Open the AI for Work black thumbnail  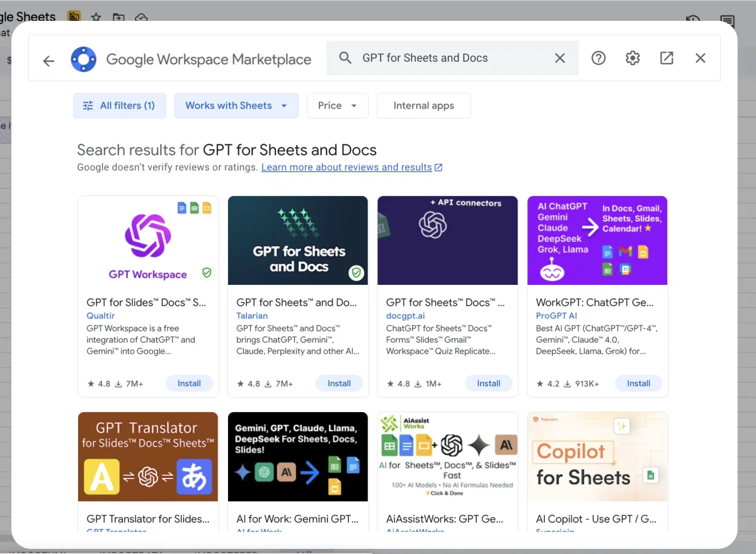(x=298, y=457)
